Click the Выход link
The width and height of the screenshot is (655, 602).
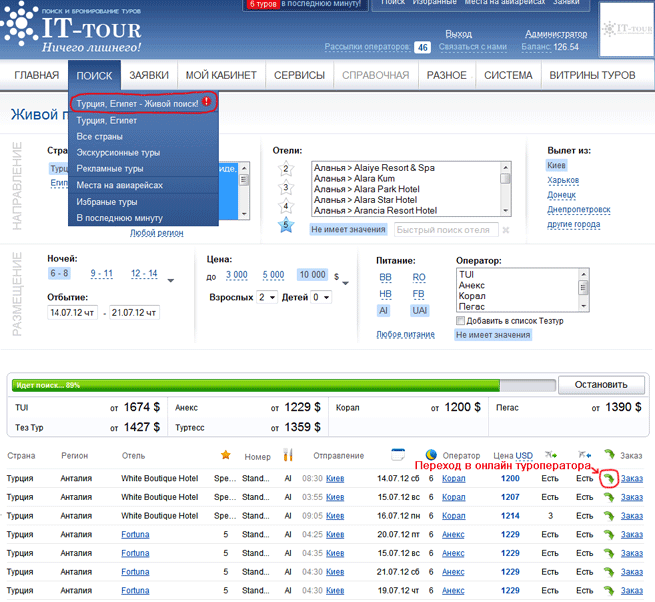[458, 34]
